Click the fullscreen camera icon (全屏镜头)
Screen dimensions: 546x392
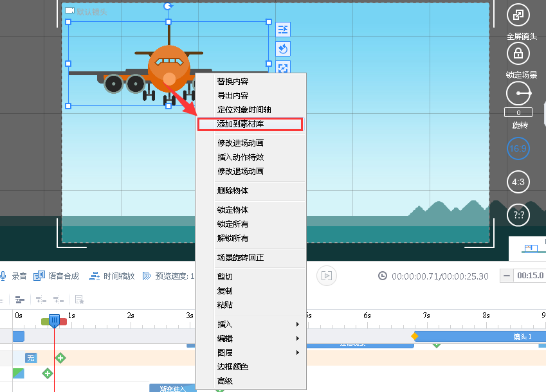pyautogui.click(x=518, y=14)
